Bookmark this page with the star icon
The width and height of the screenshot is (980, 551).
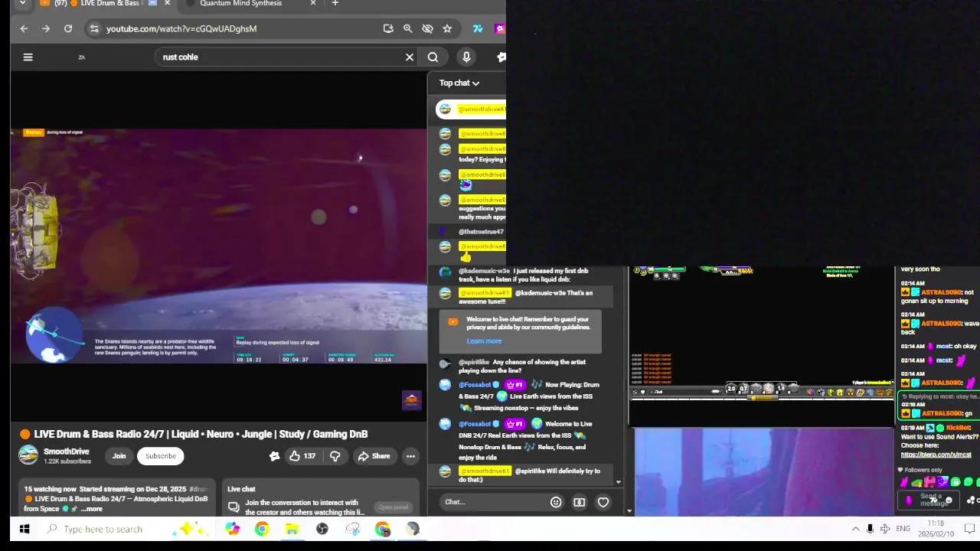(447, 28)
